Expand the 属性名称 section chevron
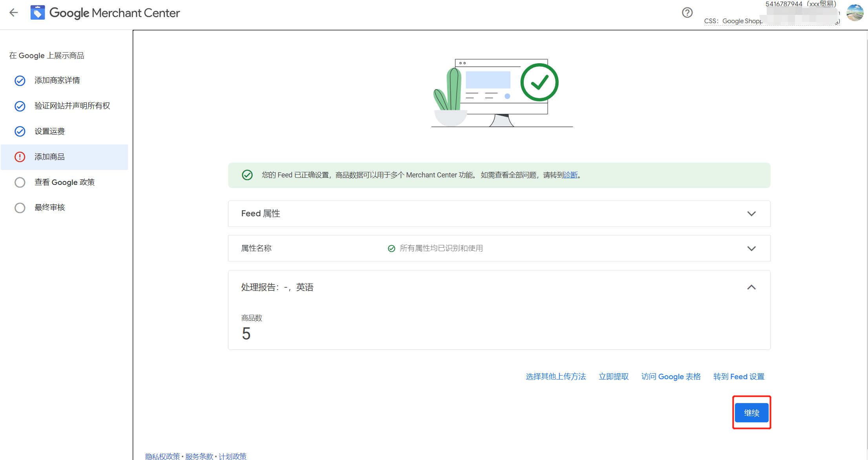This screenshot has height=460, width=868. click(751, 248)
